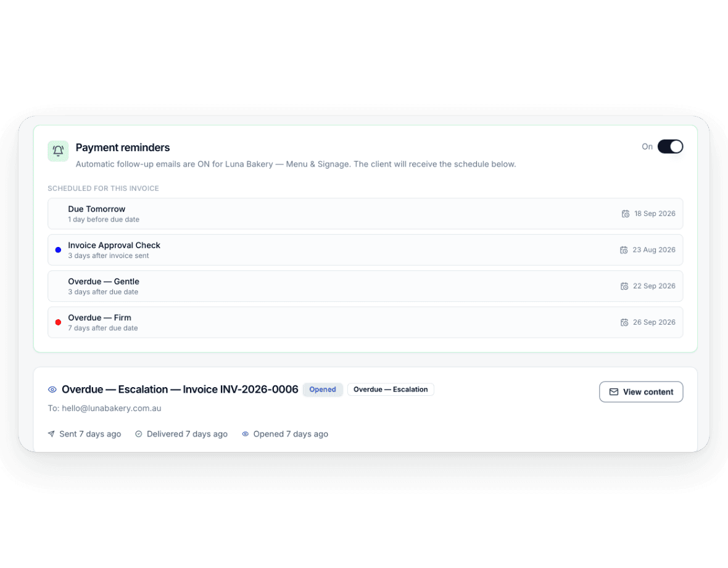Click the Overdue — Escalation — Invoice INV-2026-0006 title
Viewport: 728px width, 568px height.
point(180,390)
